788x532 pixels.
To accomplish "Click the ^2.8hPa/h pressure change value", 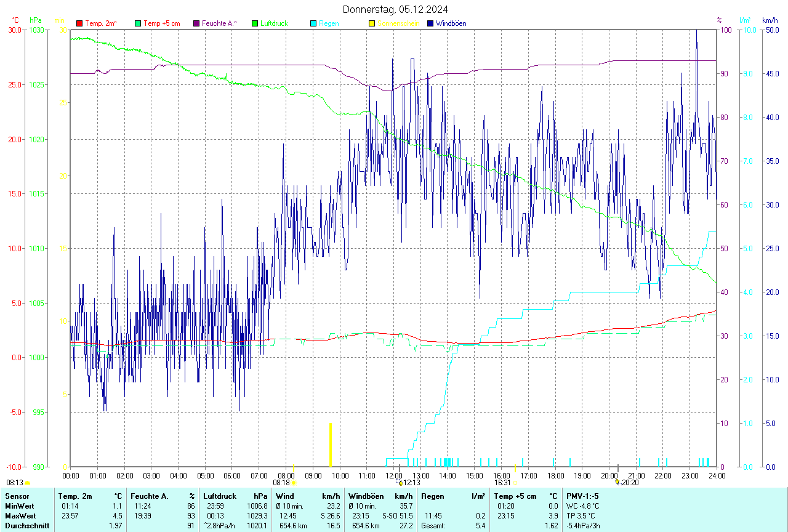I will click(220, 525).
